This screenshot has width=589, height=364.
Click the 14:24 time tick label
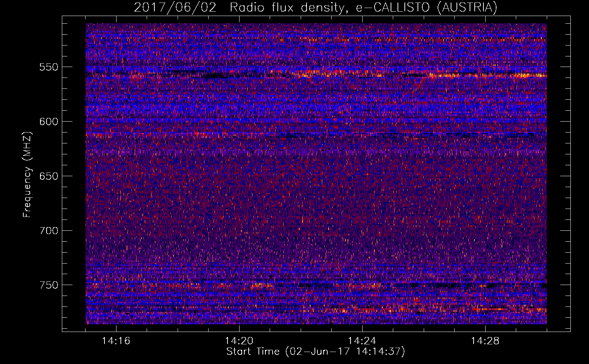click(x=362, y=341)
